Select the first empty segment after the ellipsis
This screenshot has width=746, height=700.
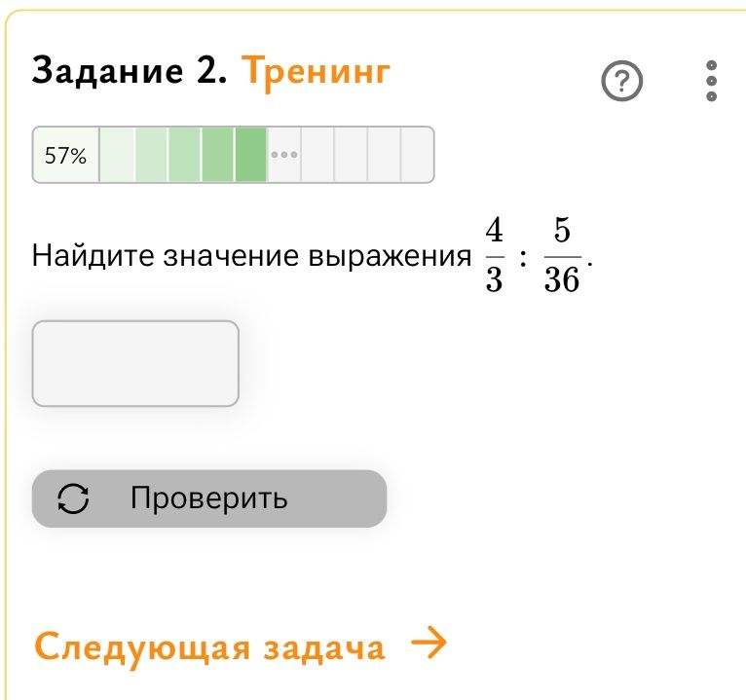point(317,155)
